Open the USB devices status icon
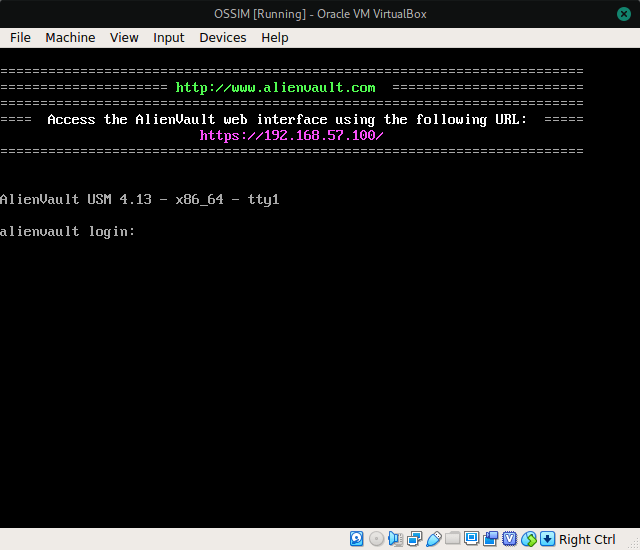This screenshot has height=550, width=640. point(433,539)
